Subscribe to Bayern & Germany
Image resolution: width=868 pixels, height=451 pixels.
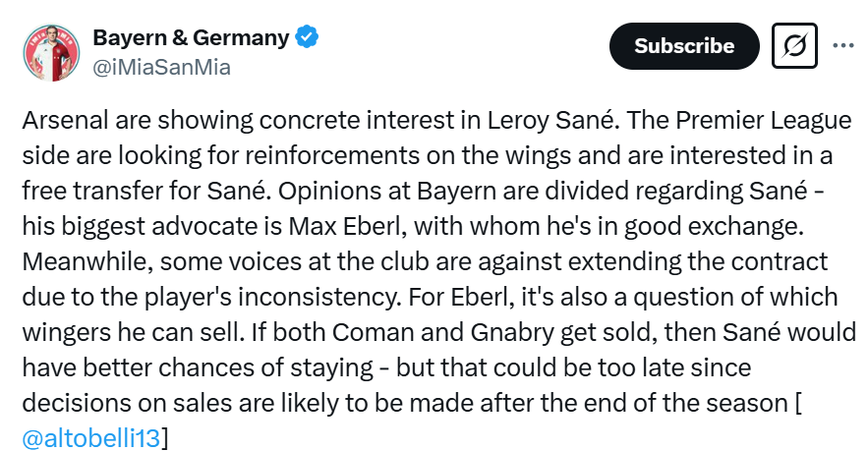684,46
